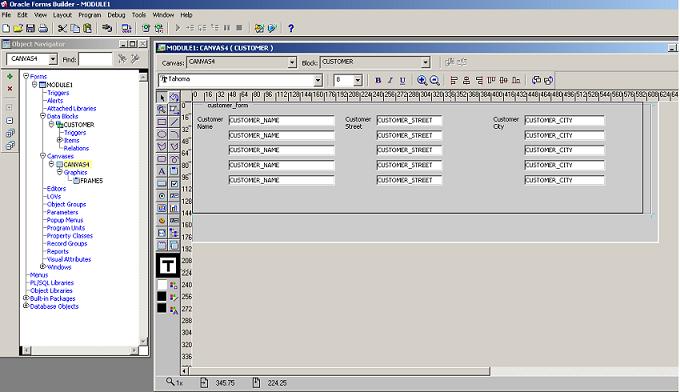The height and width of the screenshot is (392, 680).
Task: Click the Customer Street label on canvas
Action: pyautogui.click(x=358, y=123)
